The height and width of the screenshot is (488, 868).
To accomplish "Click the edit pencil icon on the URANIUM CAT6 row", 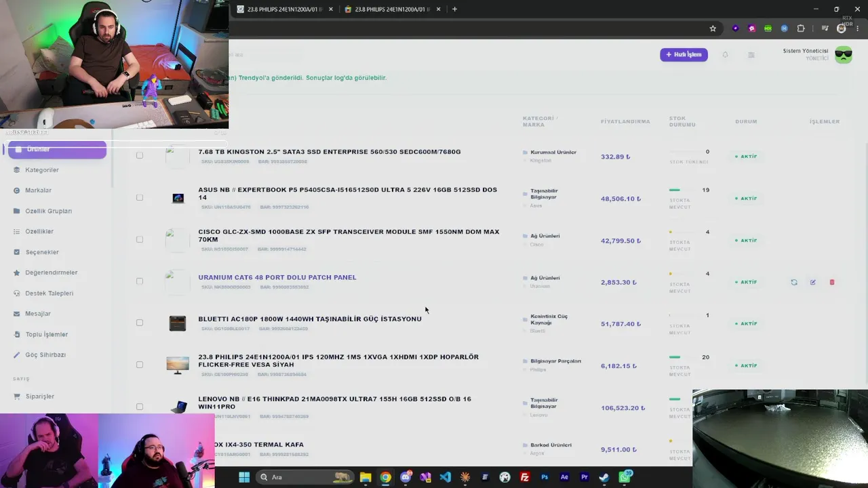I will [x=812, y=282].
